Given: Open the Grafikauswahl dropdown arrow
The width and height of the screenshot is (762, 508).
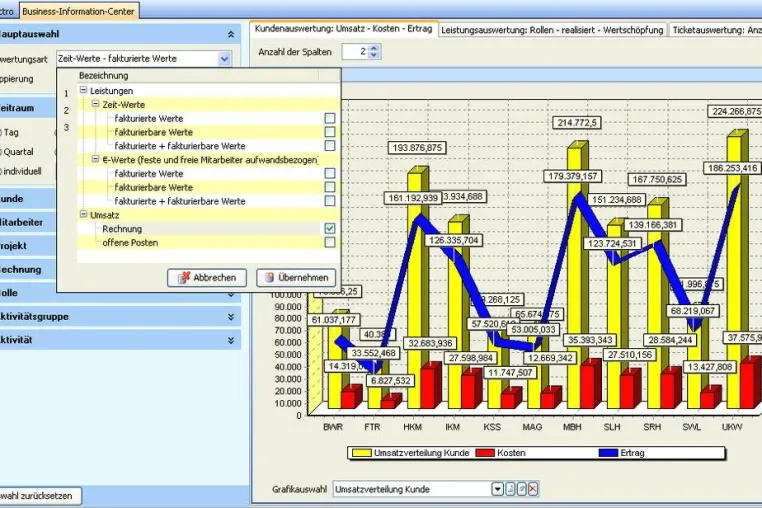Looking at the screenshot, I should click(x=497, y=489).
